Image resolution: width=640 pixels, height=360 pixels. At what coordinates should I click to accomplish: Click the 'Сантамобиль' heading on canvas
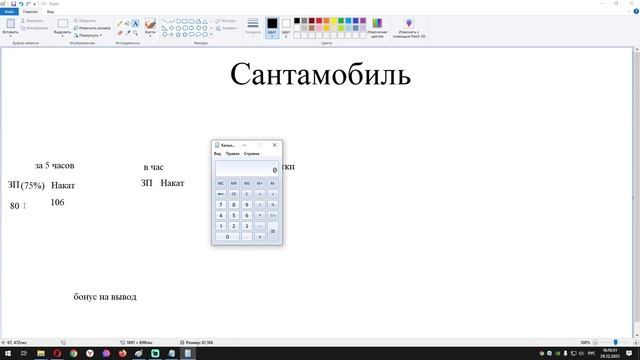pos(320,74)
